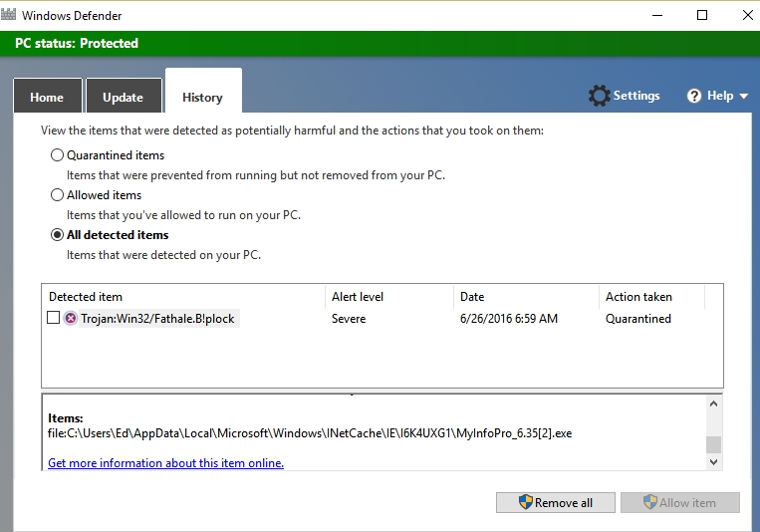Click the shield icon on Allow item button
Viewport: 760px width, 532px height.
click(650, 502)
